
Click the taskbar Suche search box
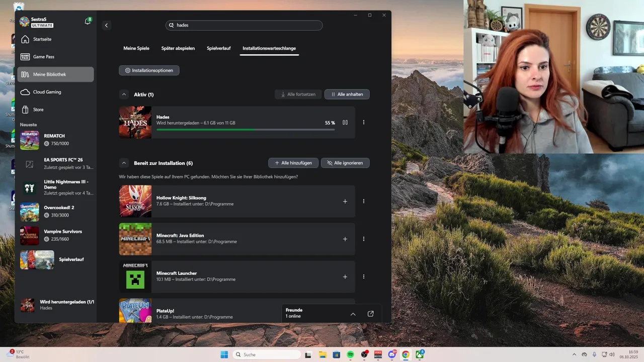click(x=268, y=354)
